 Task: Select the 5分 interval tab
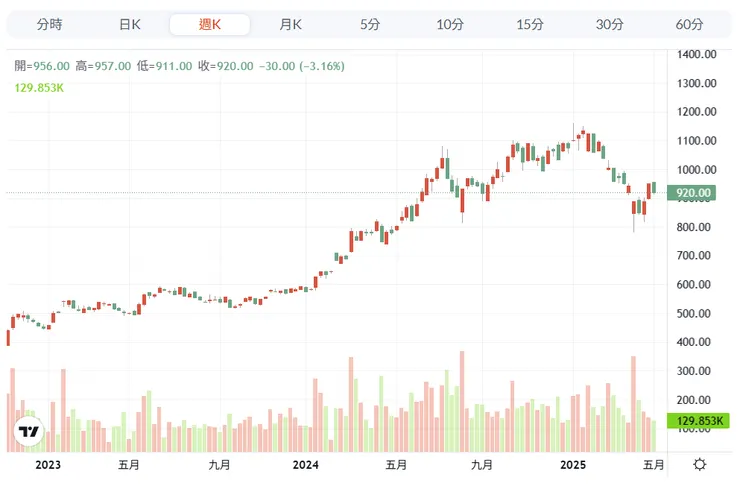(370, 24)
